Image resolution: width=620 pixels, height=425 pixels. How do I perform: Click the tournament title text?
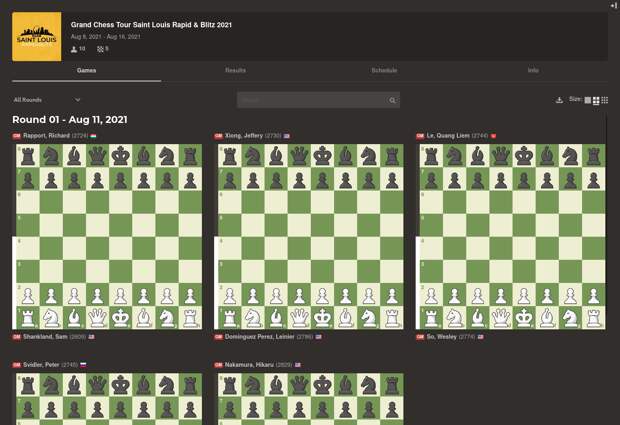[151, 25]
